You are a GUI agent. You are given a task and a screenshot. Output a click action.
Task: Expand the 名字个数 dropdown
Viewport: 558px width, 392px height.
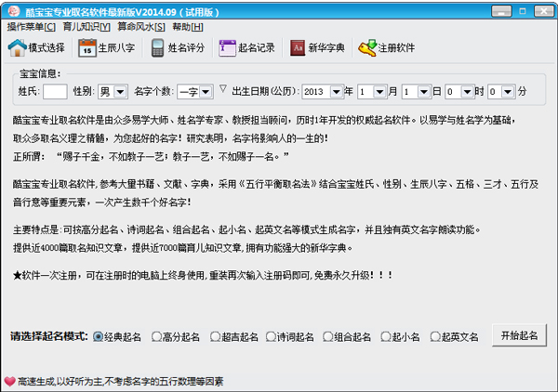tap(206, 92)
